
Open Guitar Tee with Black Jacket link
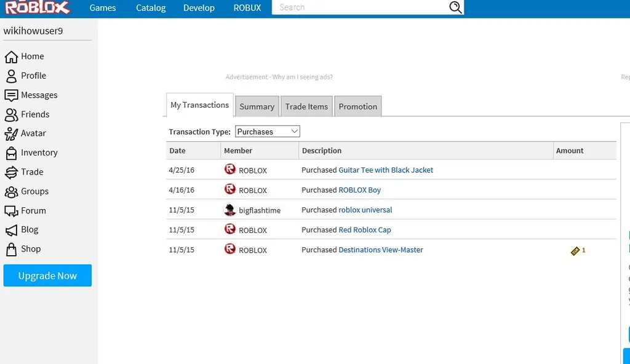coord(386,170)
